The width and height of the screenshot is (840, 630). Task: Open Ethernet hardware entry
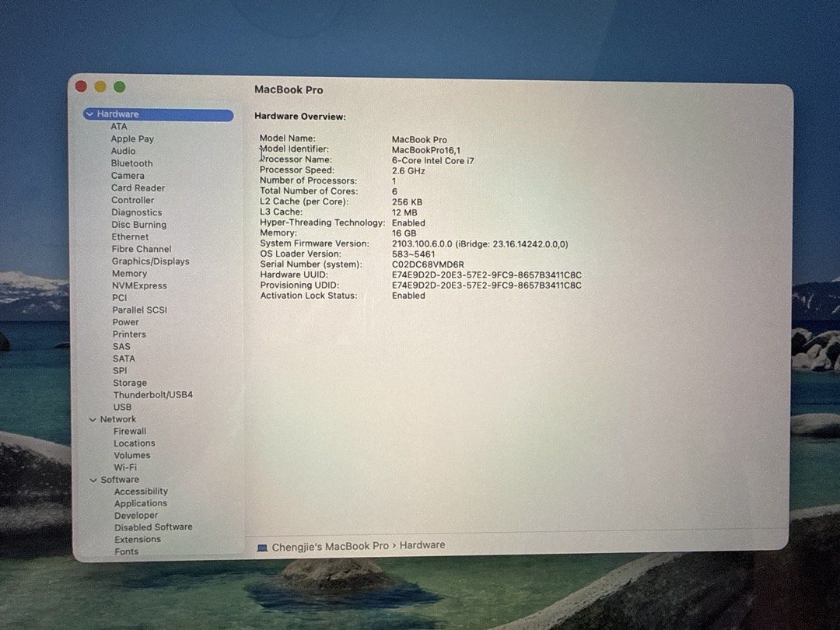pos(130,236)
